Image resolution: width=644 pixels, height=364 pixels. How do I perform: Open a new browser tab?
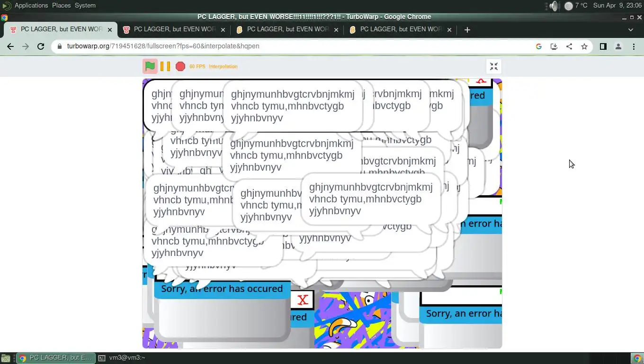click(x=467, y=29)
